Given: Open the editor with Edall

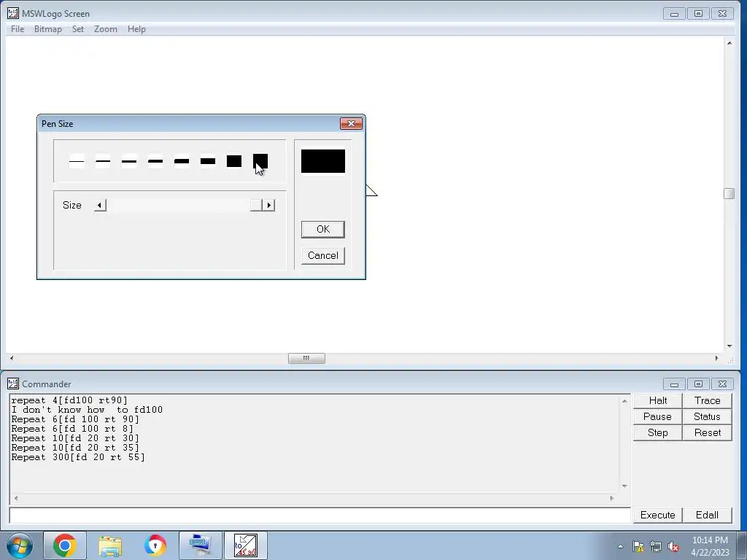Looking at the screenshot, I should (708, 516).
